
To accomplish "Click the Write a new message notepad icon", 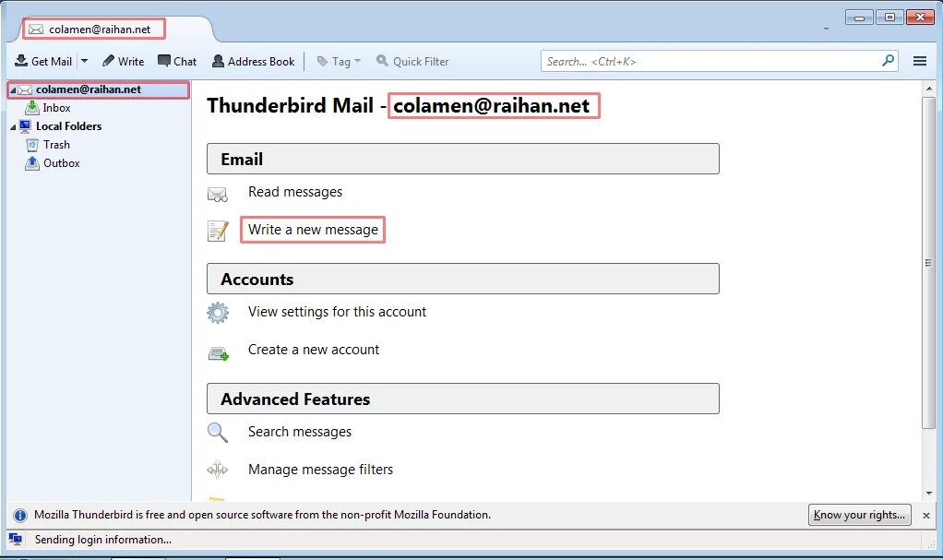I will click(218, 231).
